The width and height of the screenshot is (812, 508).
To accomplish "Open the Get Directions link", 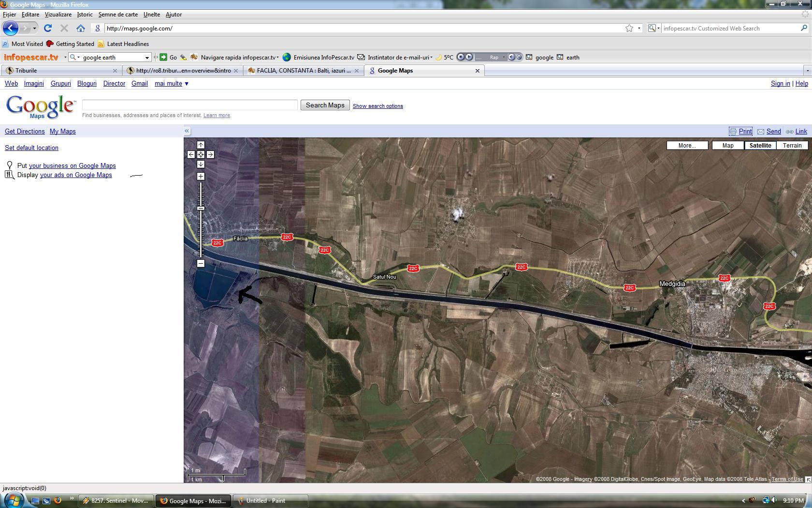I will click(x=25, y=132).
